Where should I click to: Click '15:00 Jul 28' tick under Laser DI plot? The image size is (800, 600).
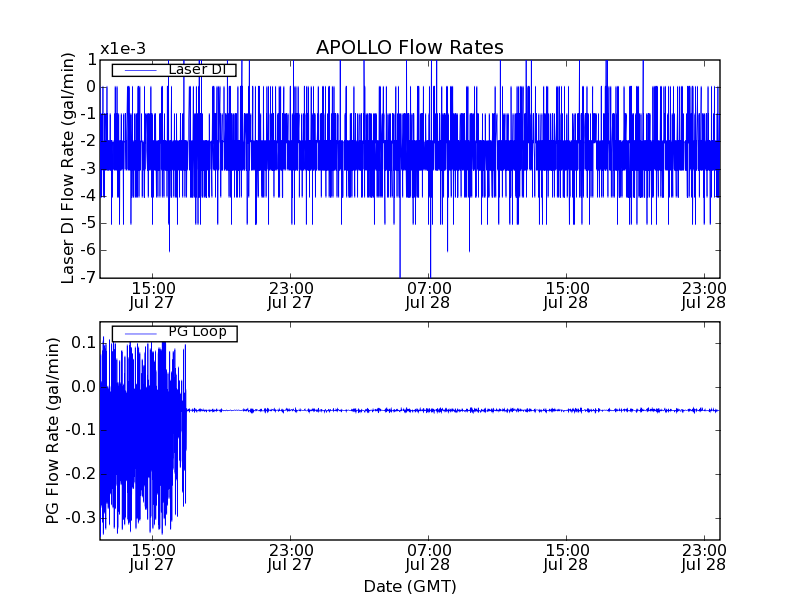(x=566, y=296)
